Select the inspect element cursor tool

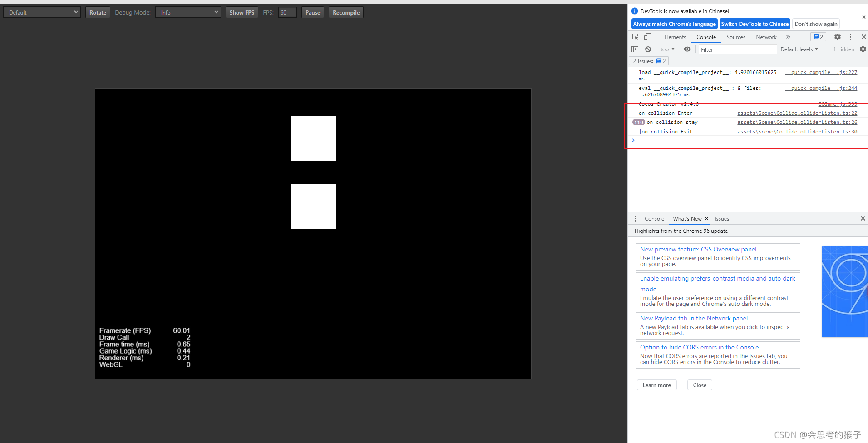(635, 37)
